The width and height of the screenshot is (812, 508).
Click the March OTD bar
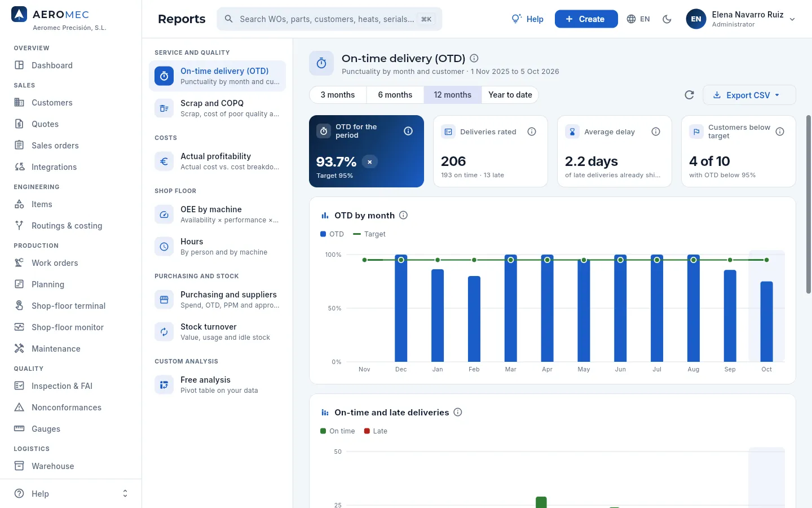pyautogui.click(x=510, y=308)
